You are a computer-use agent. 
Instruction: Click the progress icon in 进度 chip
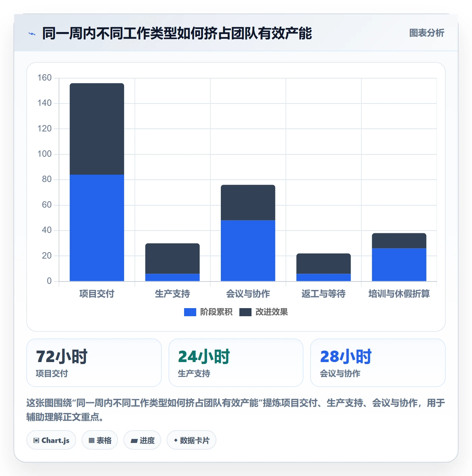(x=134, y=441)
